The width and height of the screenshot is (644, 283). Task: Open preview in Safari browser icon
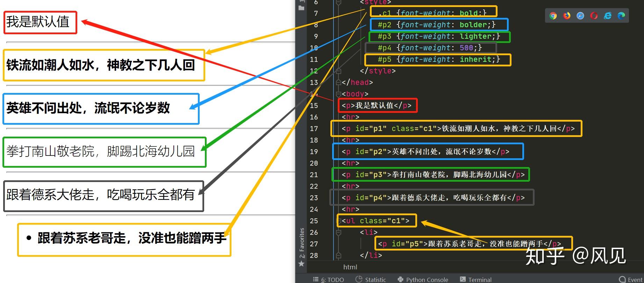point(580,16)
